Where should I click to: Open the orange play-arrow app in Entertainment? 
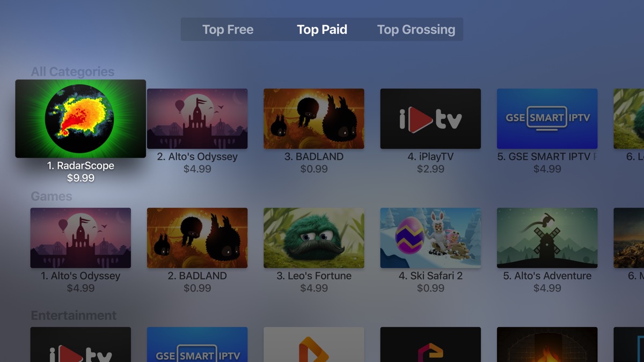point(314,344)
